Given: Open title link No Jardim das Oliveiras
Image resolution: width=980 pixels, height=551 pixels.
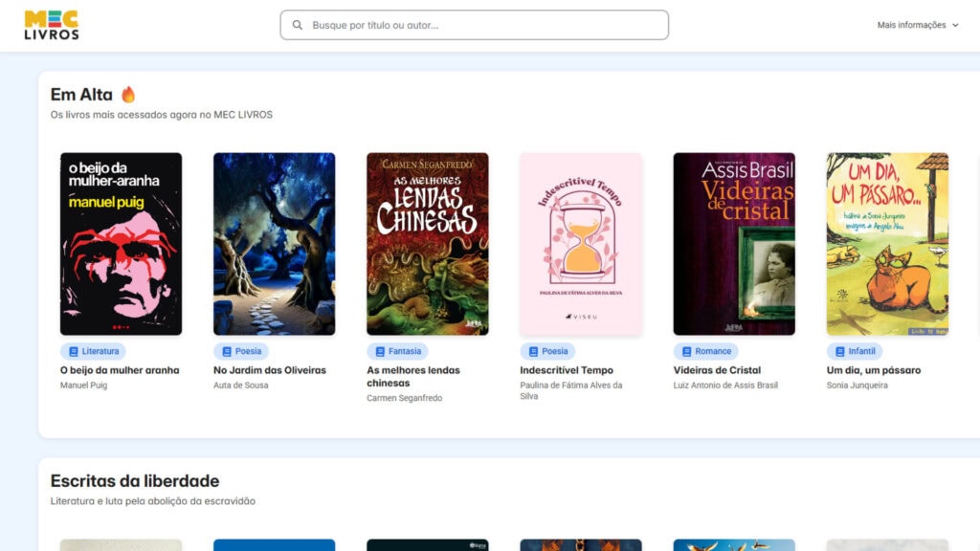Looking at the screenshot, I should click(x=269, y=370).
